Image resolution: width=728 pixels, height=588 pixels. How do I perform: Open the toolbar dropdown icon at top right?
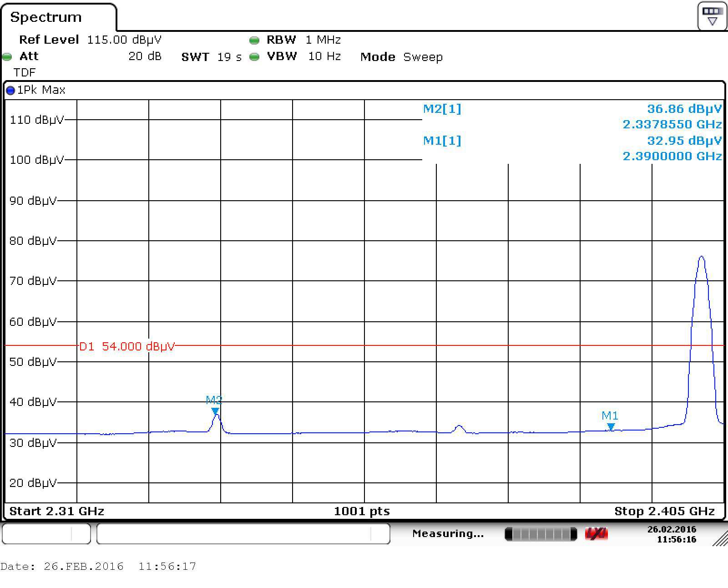712,16
